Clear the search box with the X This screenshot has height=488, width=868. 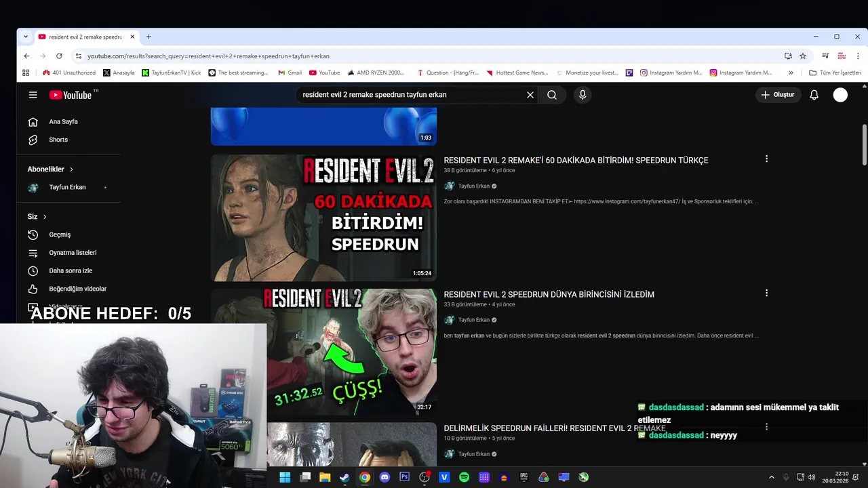click(530, 95)
